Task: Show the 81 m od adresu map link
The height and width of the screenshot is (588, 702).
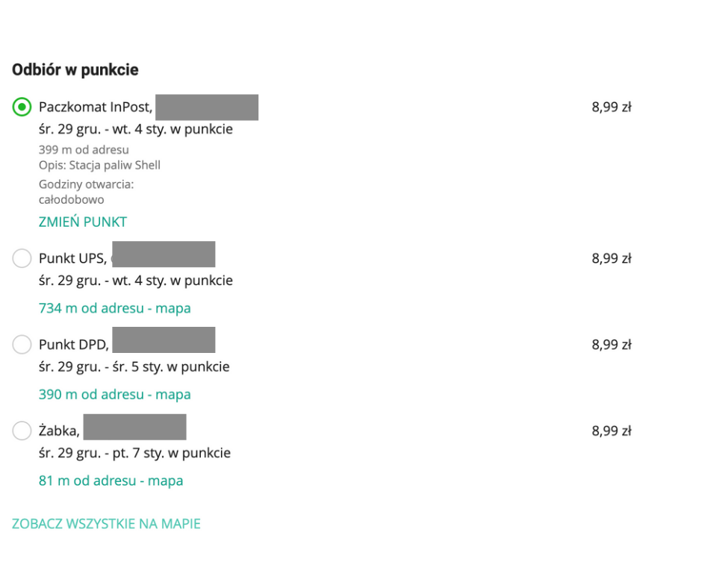Action: 111,481
